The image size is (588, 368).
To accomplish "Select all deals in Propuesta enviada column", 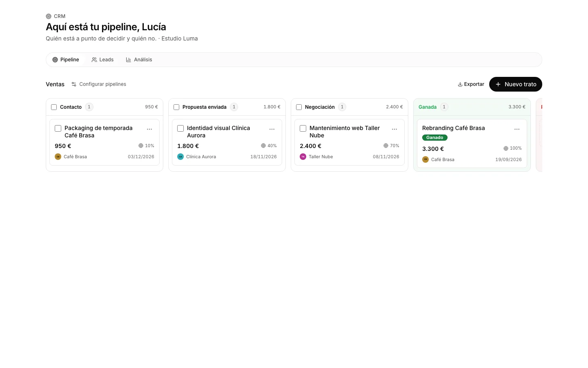I will [176, 107].
